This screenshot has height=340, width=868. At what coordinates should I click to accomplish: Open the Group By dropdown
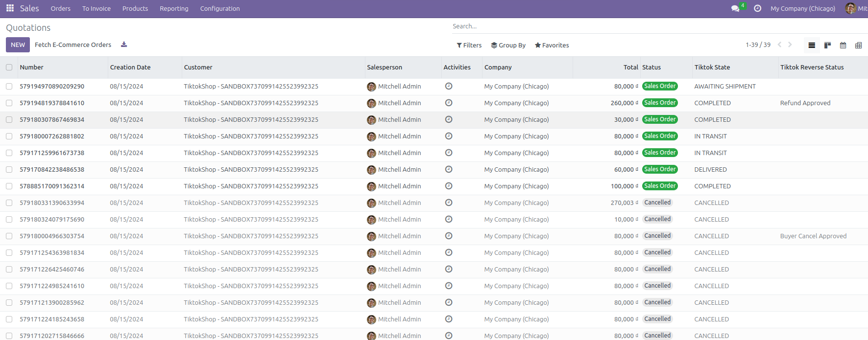(x=508, y=45)
